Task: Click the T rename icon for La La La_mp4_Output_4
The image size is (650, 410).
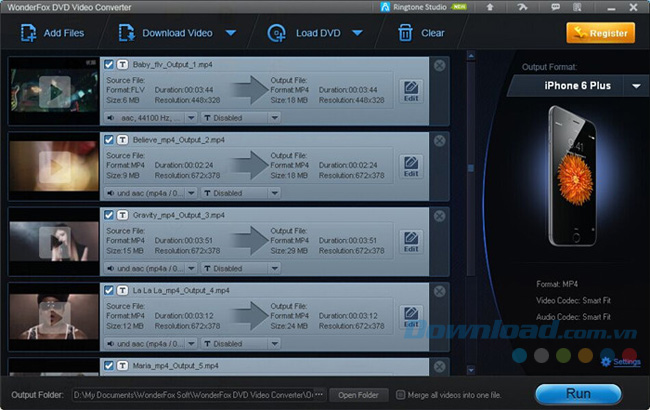Action: (x=122, y=290)
